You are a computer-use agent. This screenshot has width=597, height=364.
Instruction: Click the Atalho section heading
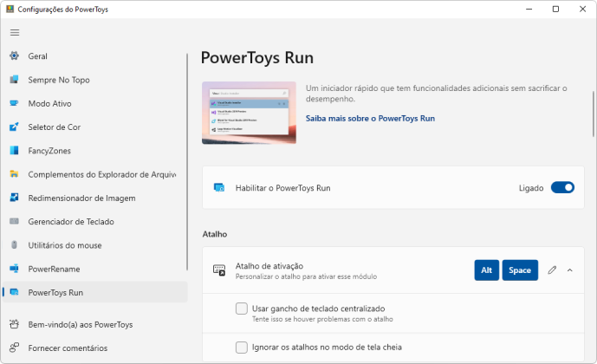pos(215,234)
